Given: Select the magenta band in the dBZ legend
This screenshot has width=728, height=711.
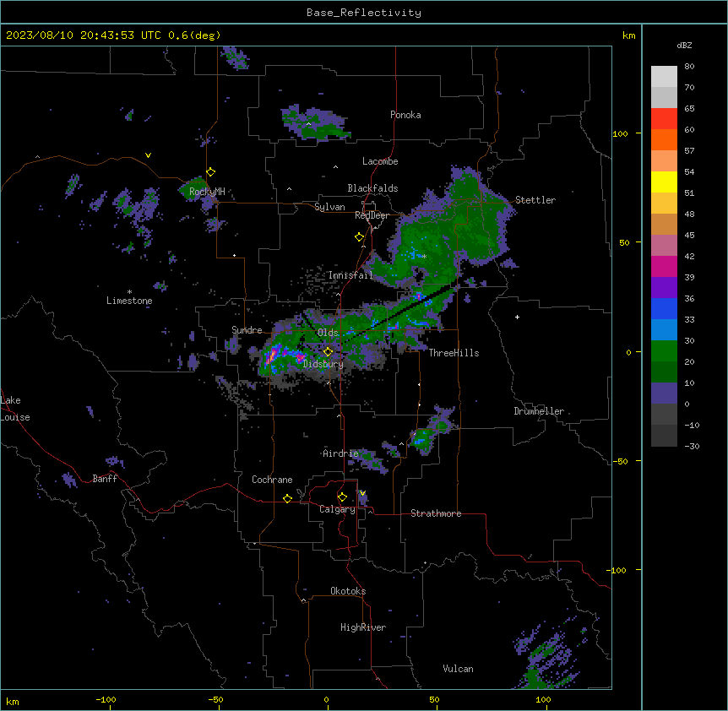Looking at the screenshot, I should pyautogui.click(x=664, y=266).
